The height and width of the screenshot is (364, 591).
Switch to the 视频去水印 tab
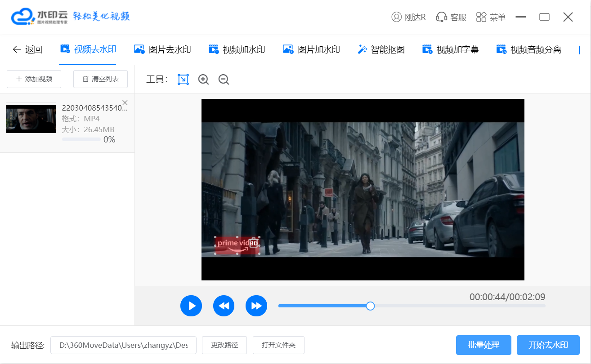[x=88, y=49]
